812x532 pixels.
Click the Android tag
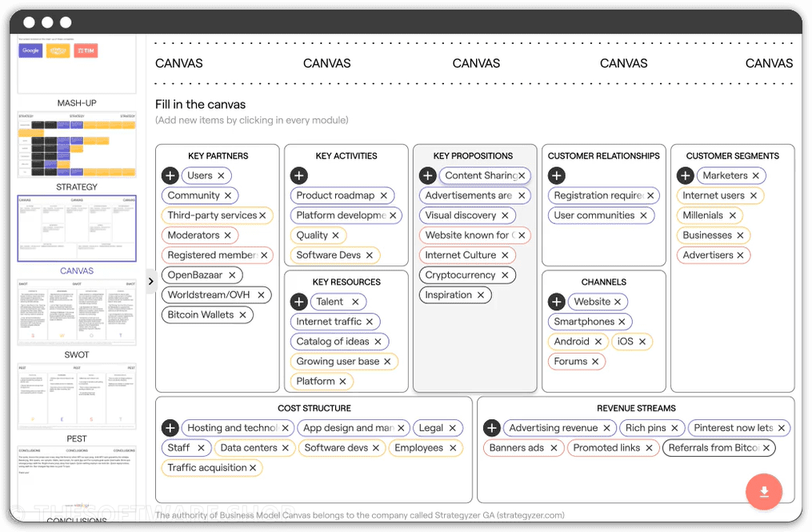tap(578, 342)
